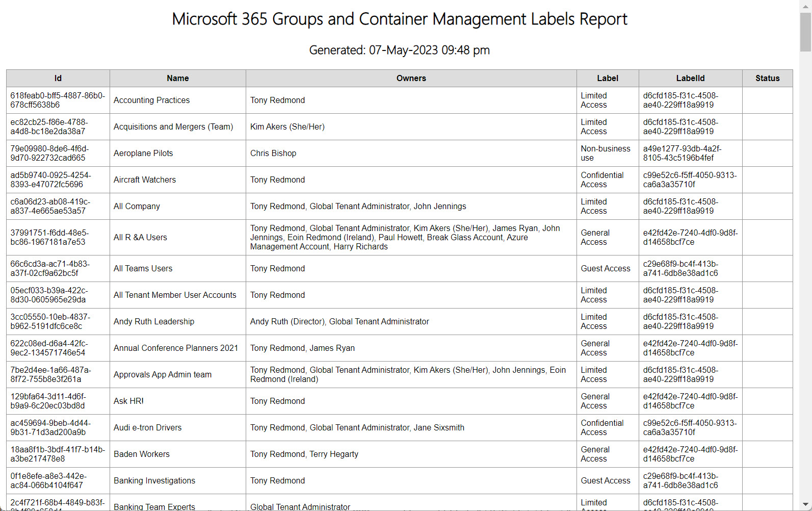Click Id cell starting 0f1e8efe

[x=58, y=480]
